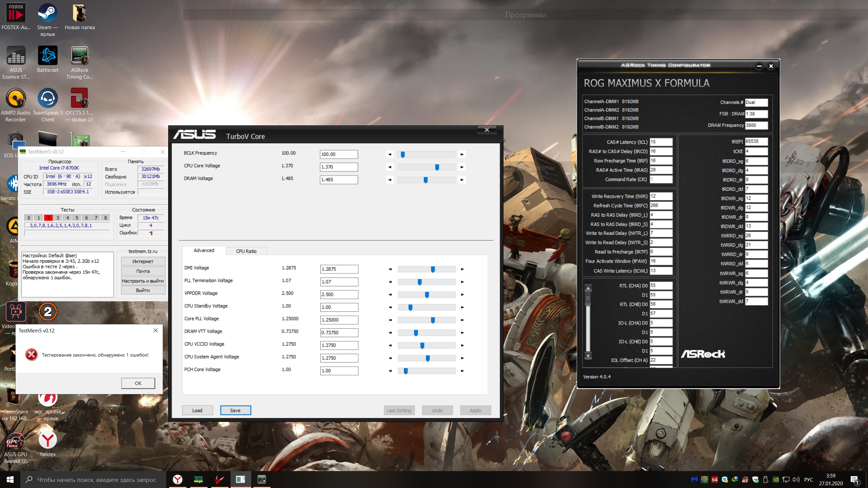Click the Yandex browser taskbar icon
868x488 pixels.
pos(177,479)
